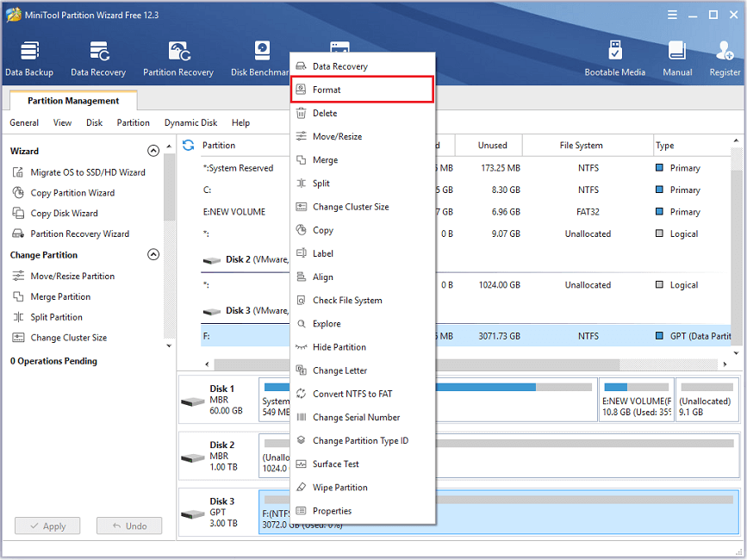Open the Disk menu
Viewport: 747px width, 560px height.
pos(94,123)
